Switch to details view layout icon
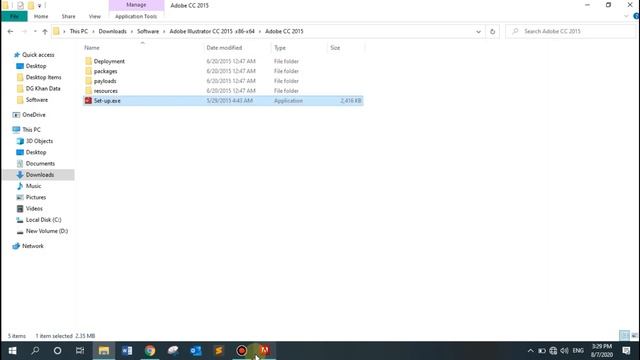This screenshot has height=360, width=640. pyautogui.click(x=624, y=336)
